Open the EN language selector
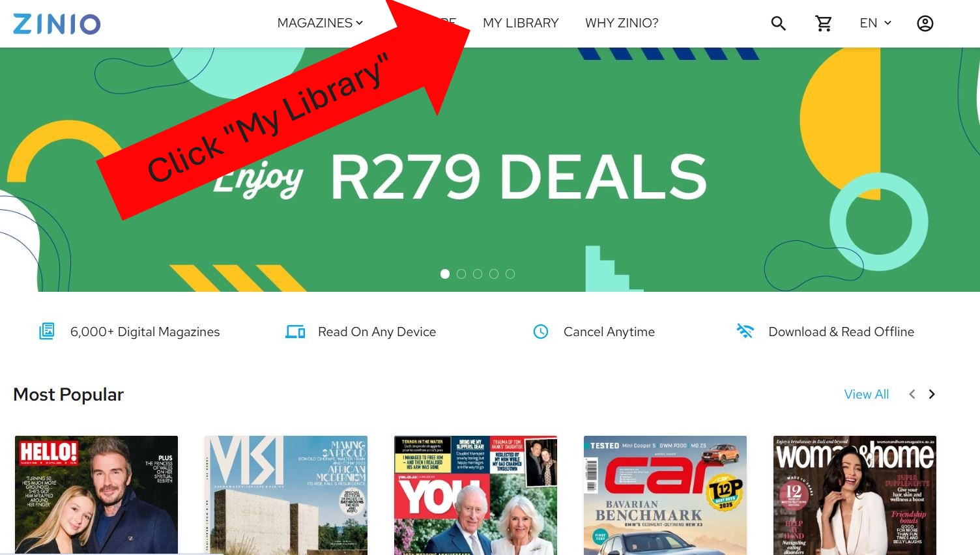The height and width of the screenshot is (555, 980). [x=875, y=23]
